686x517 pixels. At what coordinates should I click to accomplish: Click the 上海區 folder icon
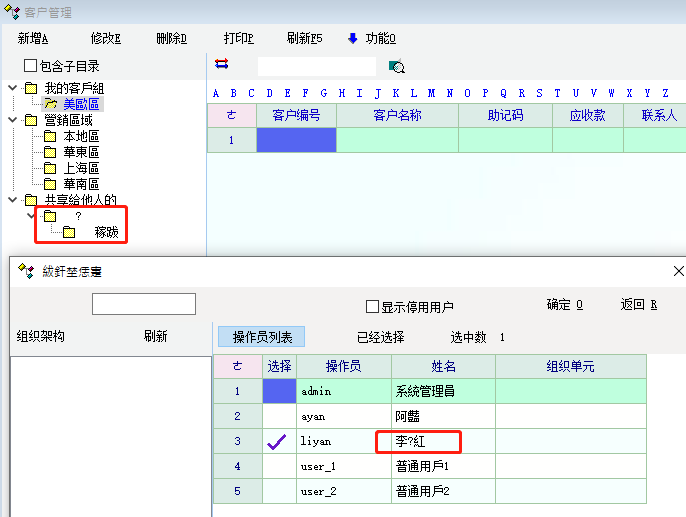pos(50,168)
